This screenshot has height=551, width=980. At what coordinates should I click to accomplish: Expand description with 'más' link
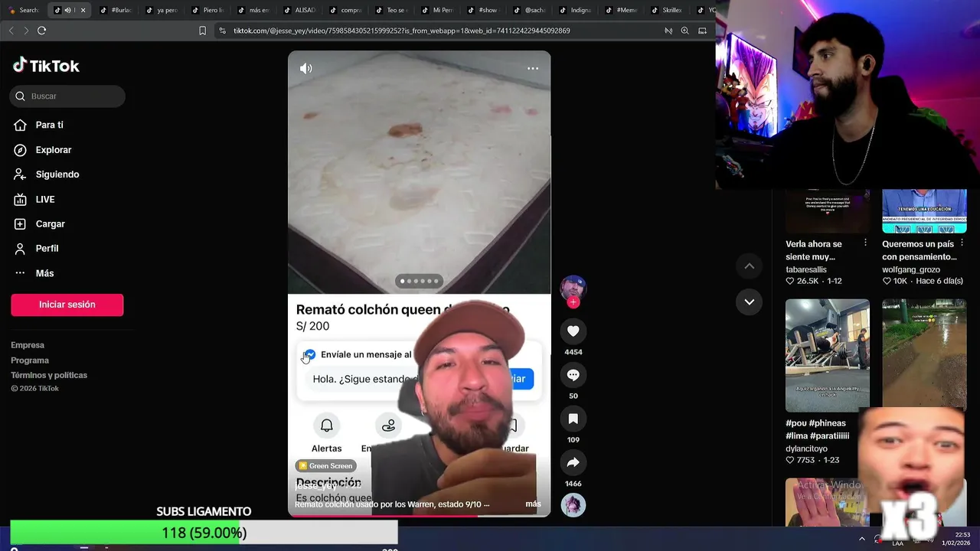(x=533, y=504)
